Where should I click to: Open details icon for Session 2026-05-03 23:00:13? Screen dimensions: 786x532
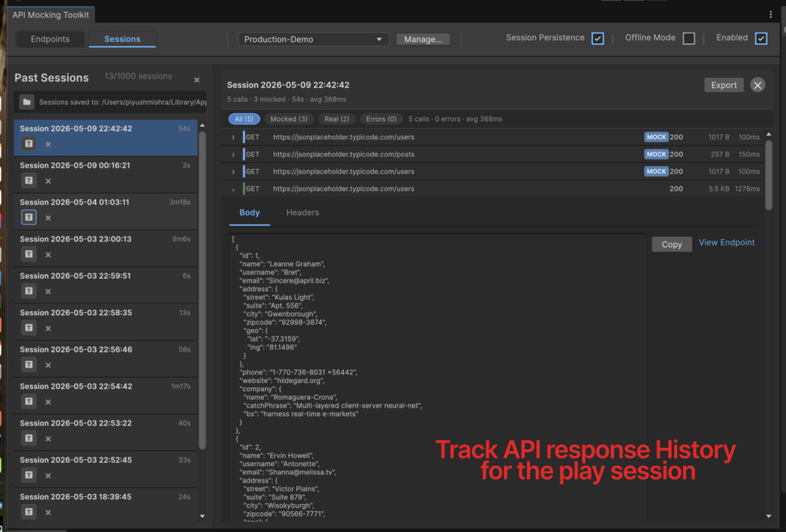pos(29,254)
